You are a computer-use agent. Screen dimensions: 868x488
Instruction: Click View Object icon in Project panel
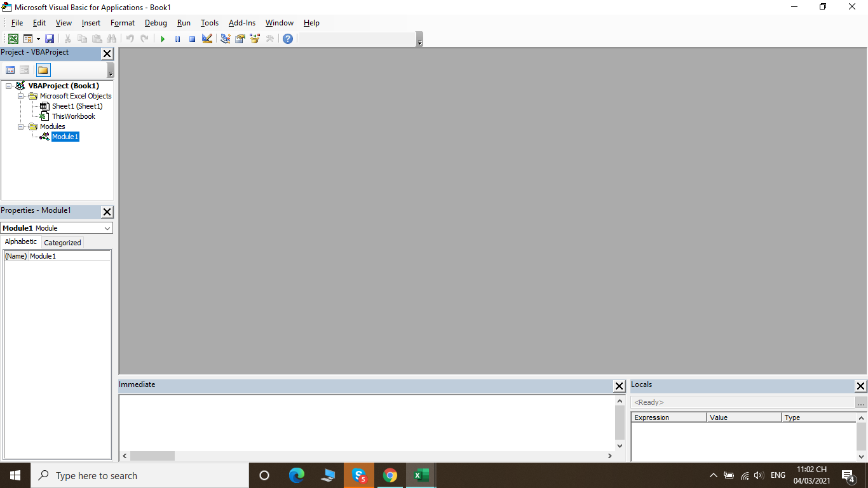coord(24,70)
